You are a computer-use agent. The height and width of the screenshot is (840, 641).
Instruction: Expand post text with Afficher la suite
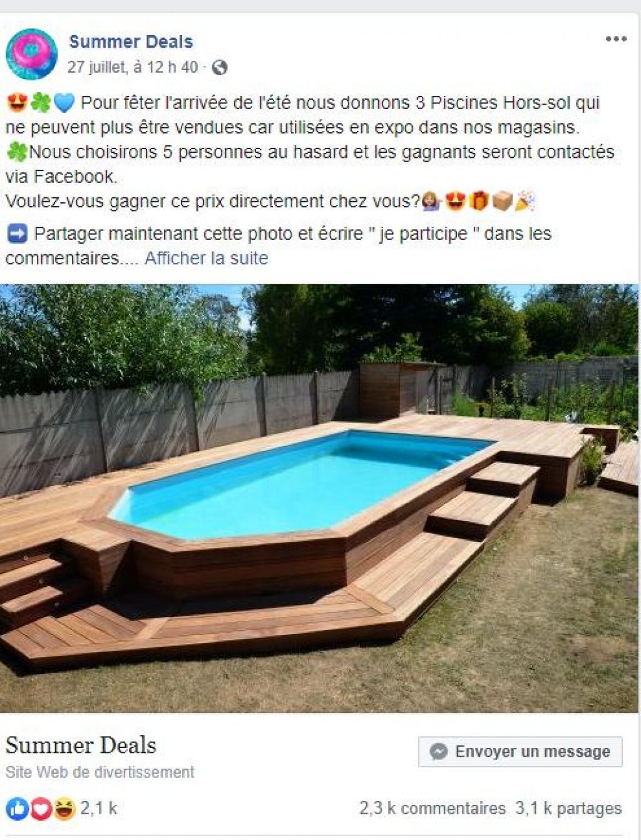(x=207, y=258)
